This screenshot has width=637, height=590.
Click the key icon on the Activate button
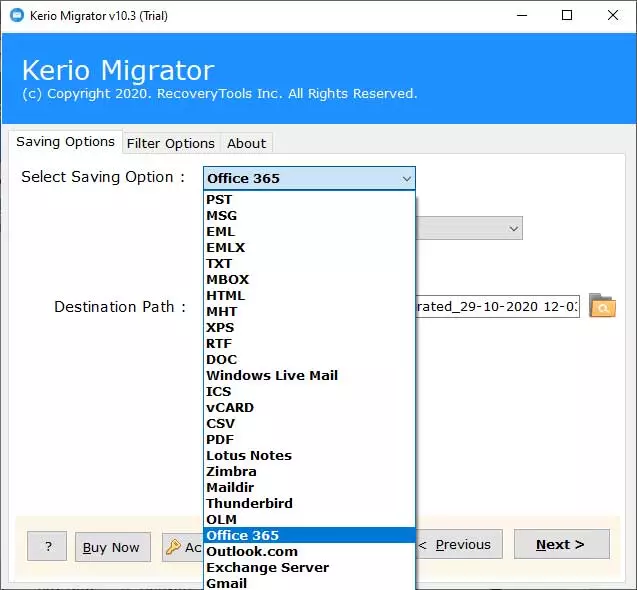point(173,547)
